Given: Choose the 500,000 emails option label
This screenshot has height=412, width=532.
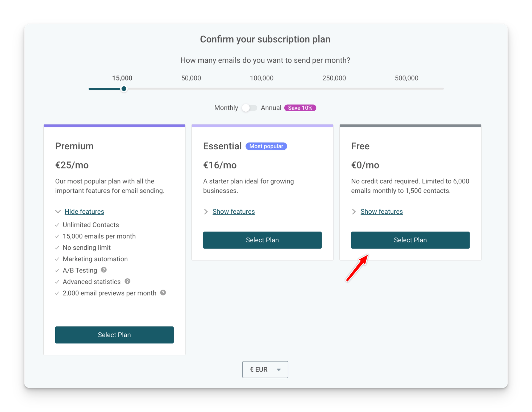Looking at the screenshot, I should (406, 78).
